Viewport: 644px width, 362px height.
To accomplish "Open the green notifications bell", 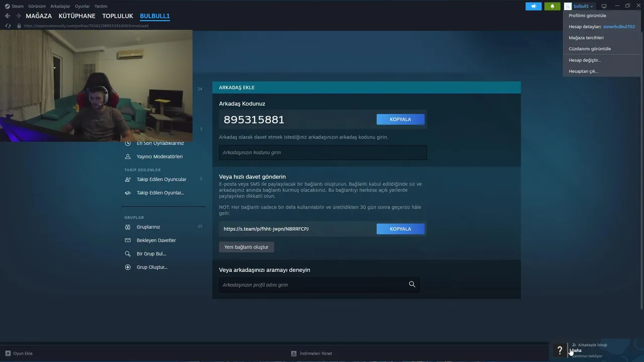I will coord(552,6).
